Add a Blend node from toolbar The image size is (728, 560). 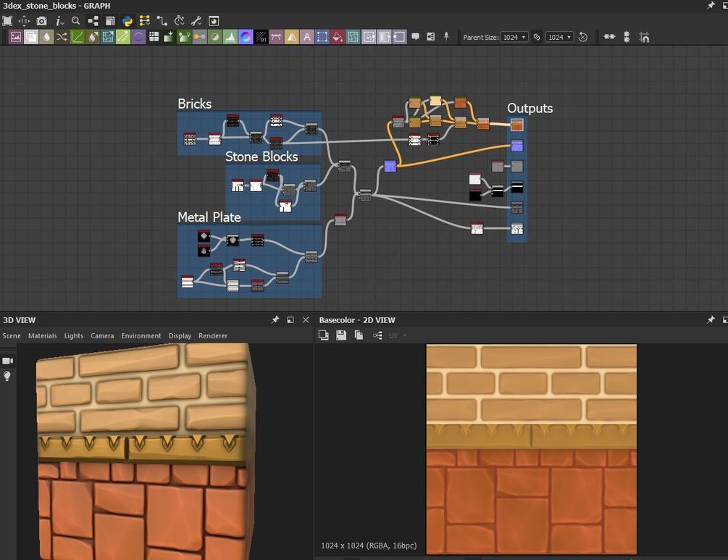click(31, 37)
